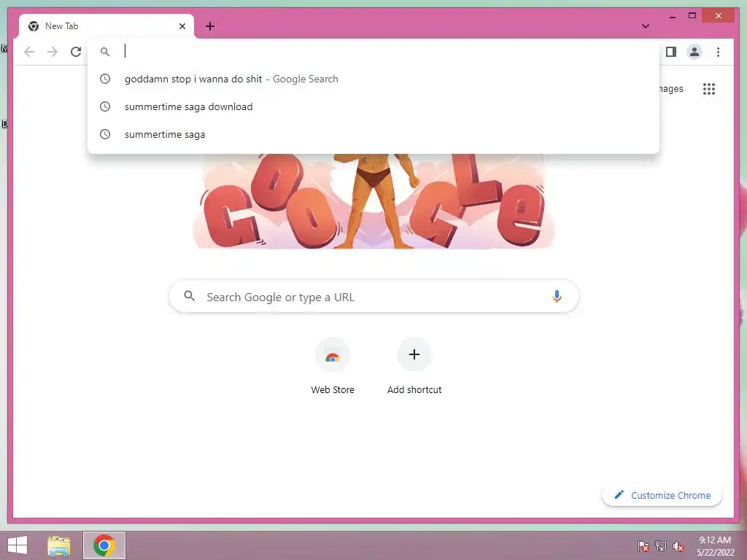The image size is (747, 560).
Task: Expand the tab search chevron
Action: [x=646, y=26]
